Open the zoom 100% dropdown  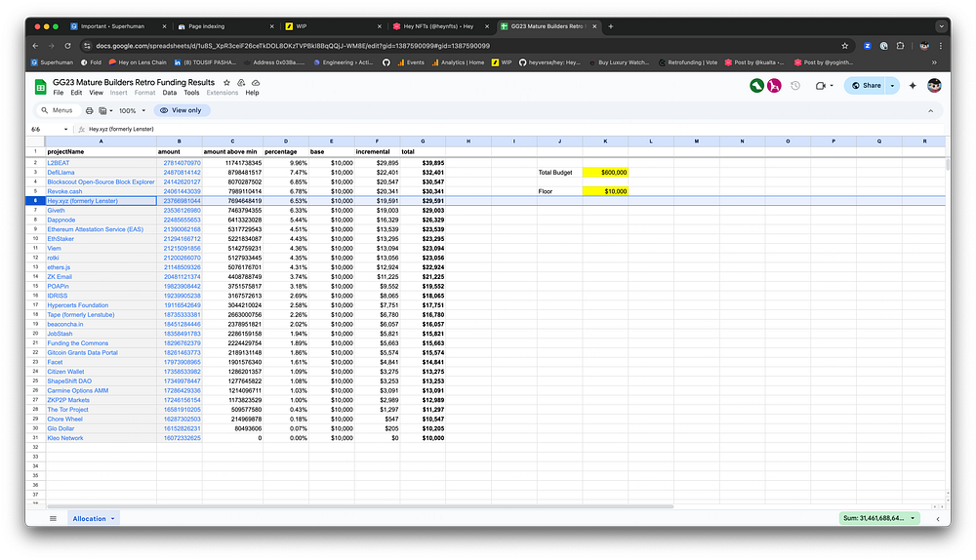pos(132,111)
